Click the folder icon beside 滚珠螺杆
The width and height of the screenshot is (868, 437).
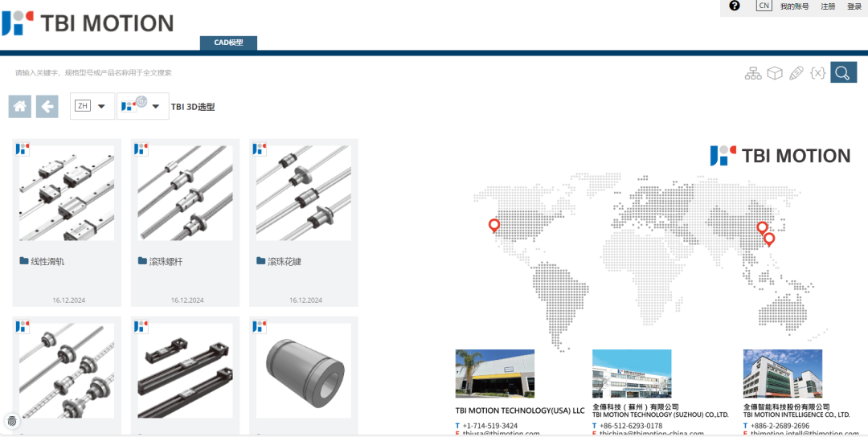142,260
